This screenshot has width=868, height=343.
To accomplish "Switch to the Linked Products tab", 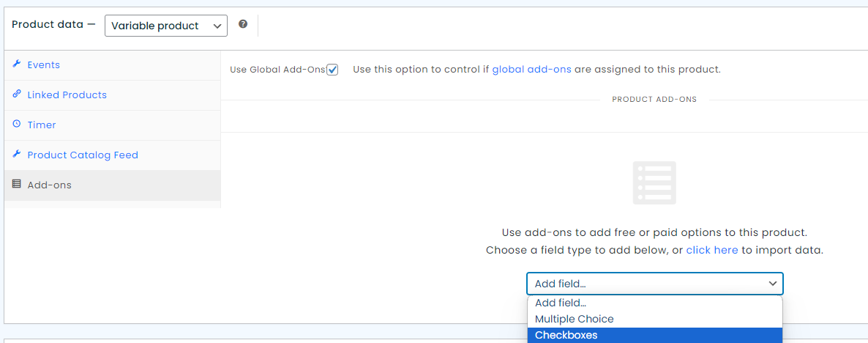I will tap(67, 95).
